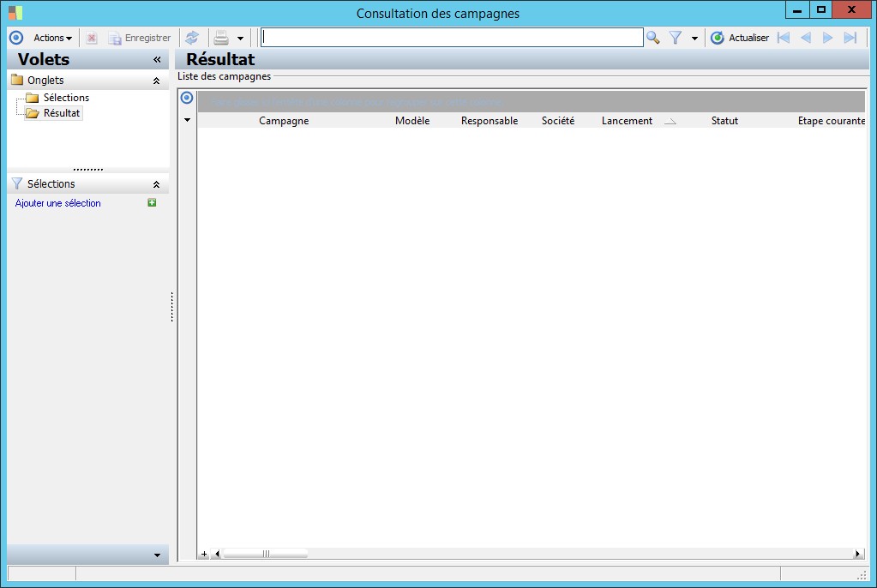Click the horizontal scrollbar right arrow

(x=857, y=554)
